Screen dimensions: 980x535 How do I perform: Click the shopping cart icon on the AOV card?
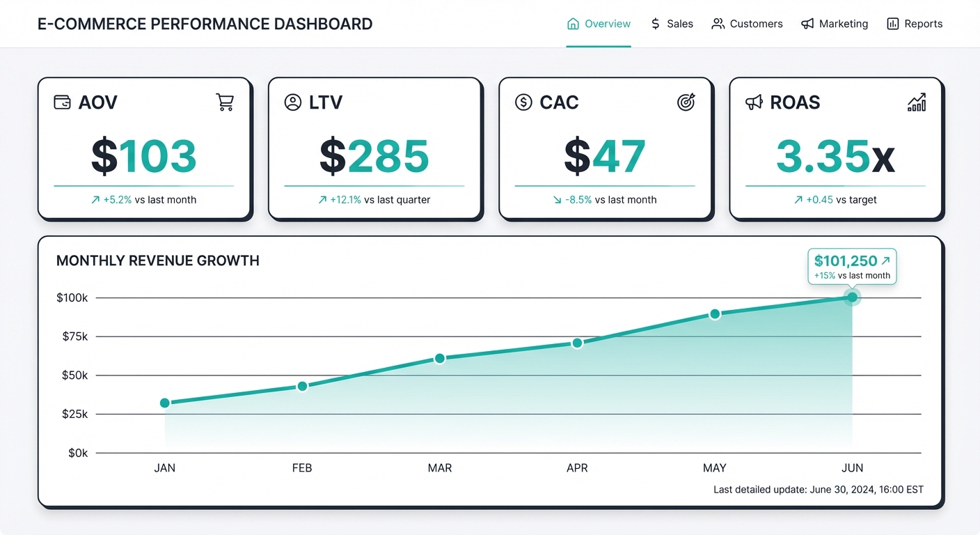(224, 102)
